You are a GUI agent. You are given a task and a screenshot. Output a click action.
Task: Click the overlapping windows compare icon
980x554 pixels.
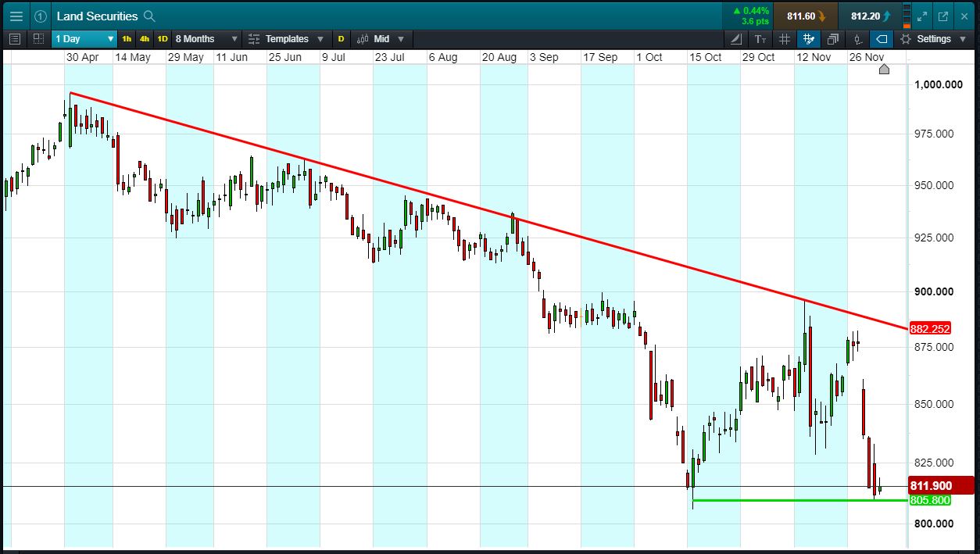pos(833,38)
